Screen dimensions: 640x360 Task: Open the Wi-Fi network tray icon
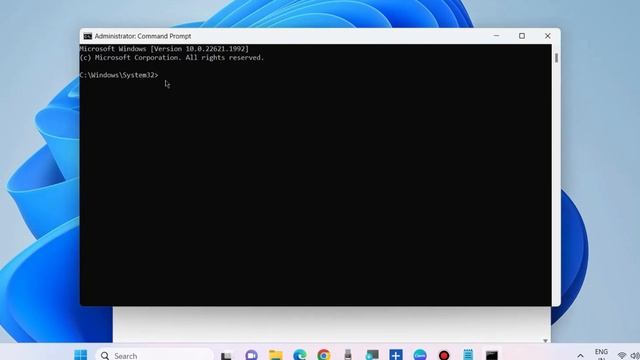point(622,356)
